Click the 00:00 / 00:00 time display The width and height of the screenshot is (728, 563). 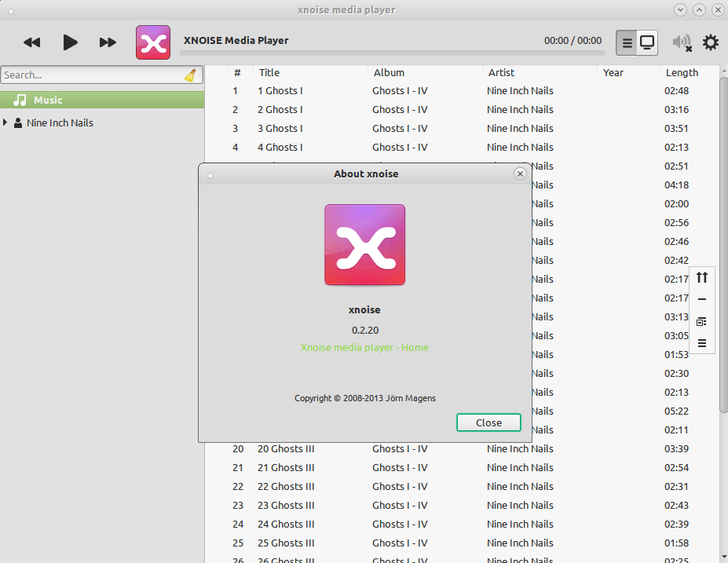[573, 40]
